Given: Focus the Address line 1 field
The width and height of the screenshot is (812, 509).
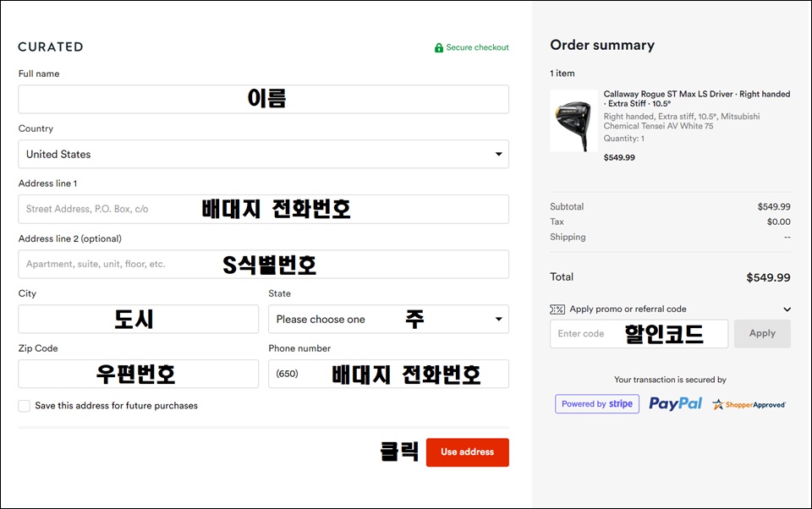Looking at the screenshot, I should point(264,209).
